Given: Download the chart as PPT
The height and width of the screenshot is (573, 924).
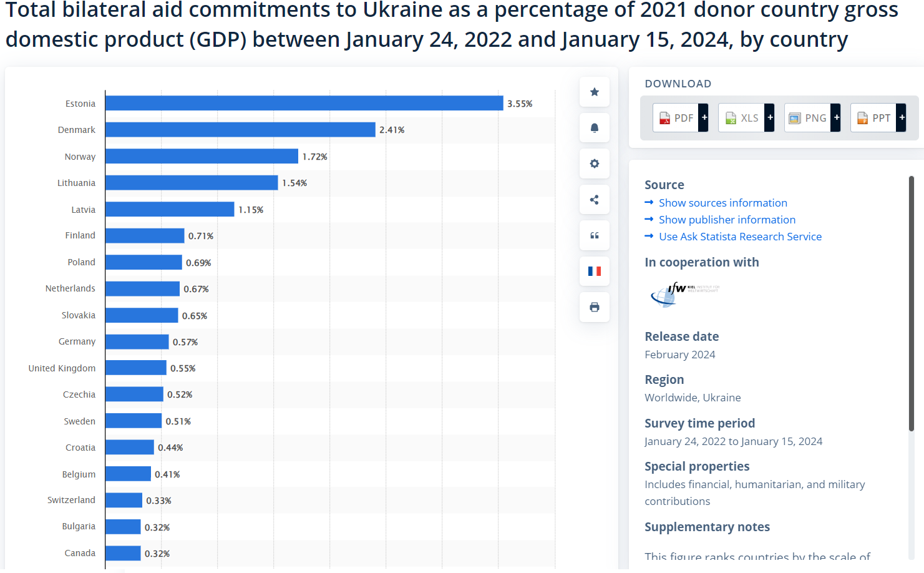Looking at the screenshot, I should point(873,118).
